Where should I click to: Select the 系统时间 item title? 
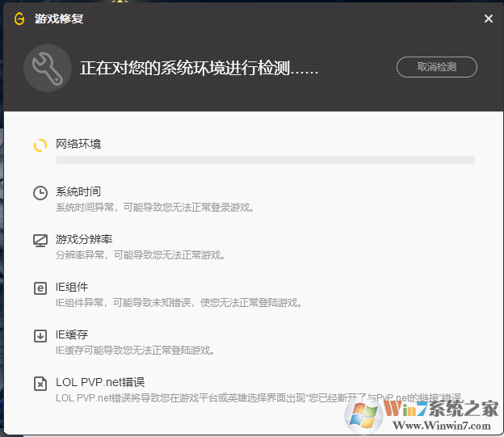78,191
